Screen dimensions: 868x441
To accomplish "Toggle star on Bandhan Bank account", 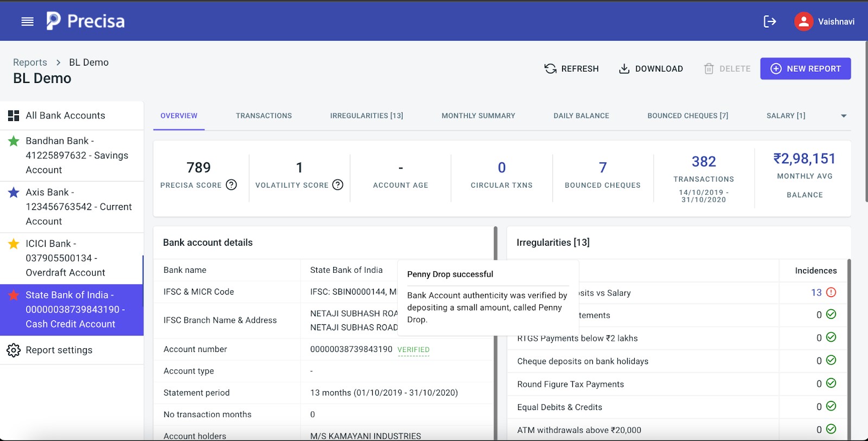I will pyautogui.click(x=14, y=141).
